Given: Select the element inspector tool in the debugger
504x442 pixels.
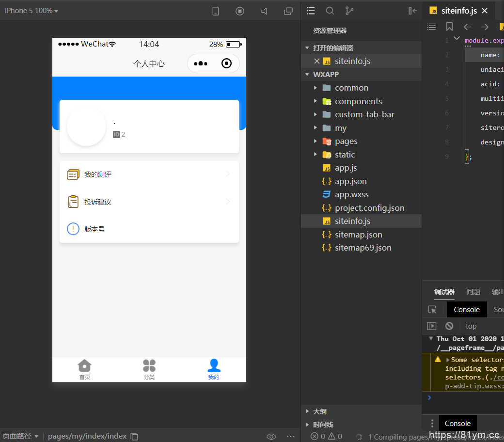Looking at the screenshot, I should pyautogui.click(x=431, y=309).
